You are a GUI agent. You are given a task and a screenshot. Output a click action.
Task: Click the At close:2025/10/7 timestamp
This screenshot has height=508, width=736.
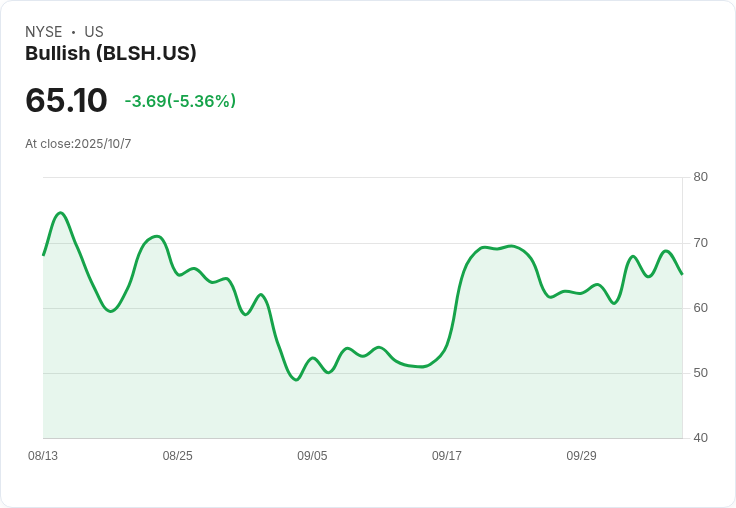pos(78,144)
